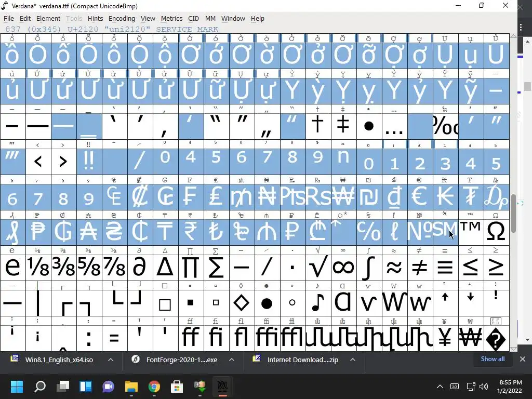Select the pound sterling £ glyph

(x=216, y=197)
